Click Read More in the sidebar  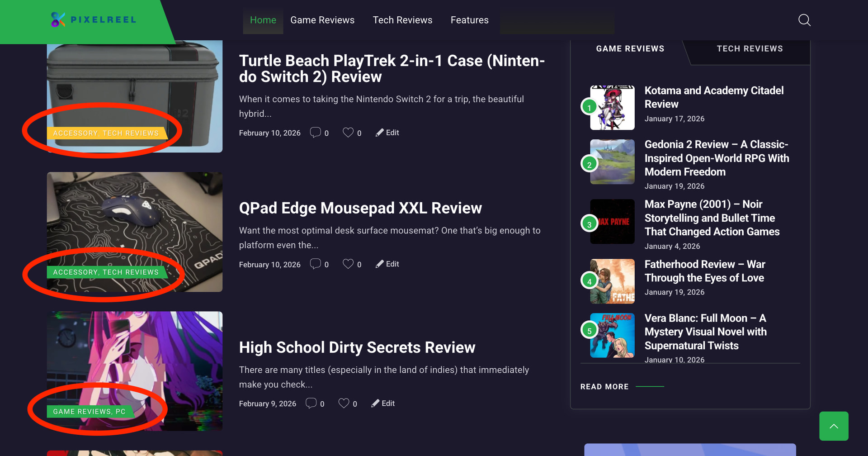pos(604,387)
